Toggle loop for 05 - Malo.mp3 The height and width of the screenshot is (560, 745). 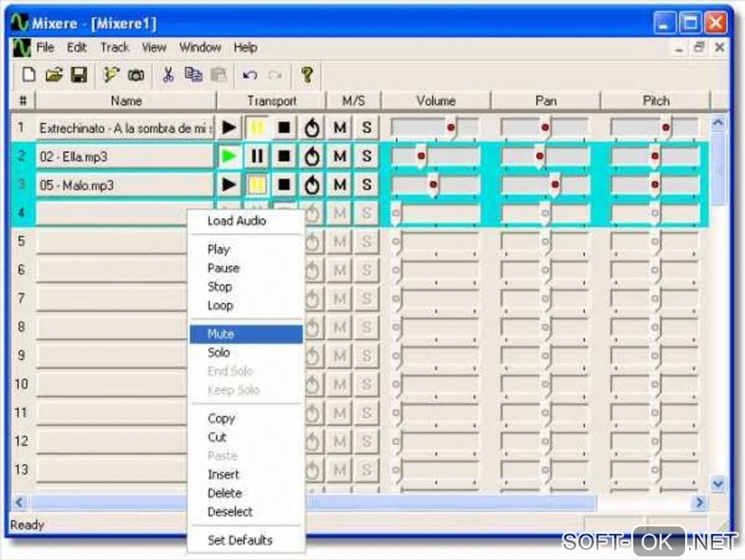(312, 185)
